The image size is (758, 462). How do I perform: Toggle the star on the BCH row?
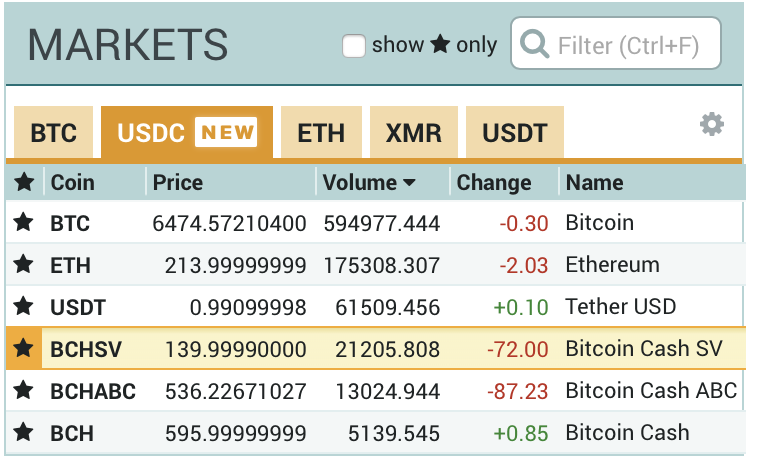click(24, 433)
